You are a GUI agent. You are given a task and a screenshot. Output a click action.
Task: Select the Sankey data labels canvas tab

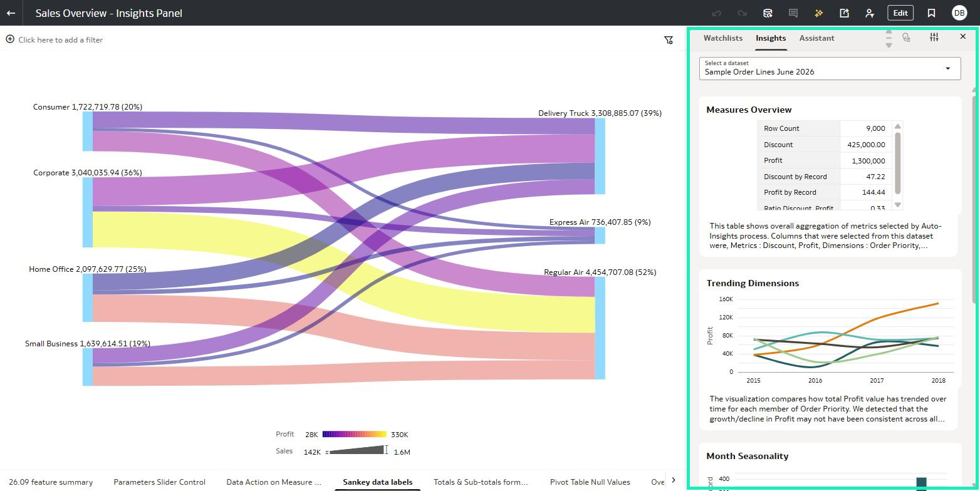click(378, 482)
